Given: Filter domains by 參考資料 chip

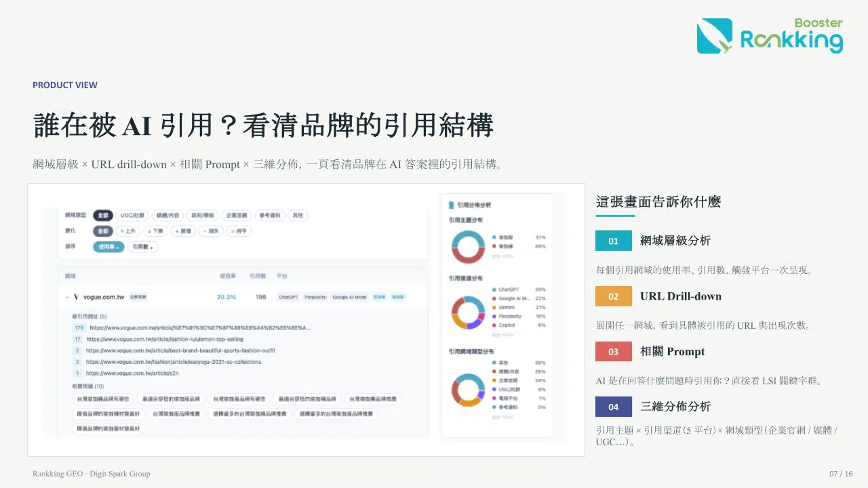Looking at the screenshot, I should 269,215.
